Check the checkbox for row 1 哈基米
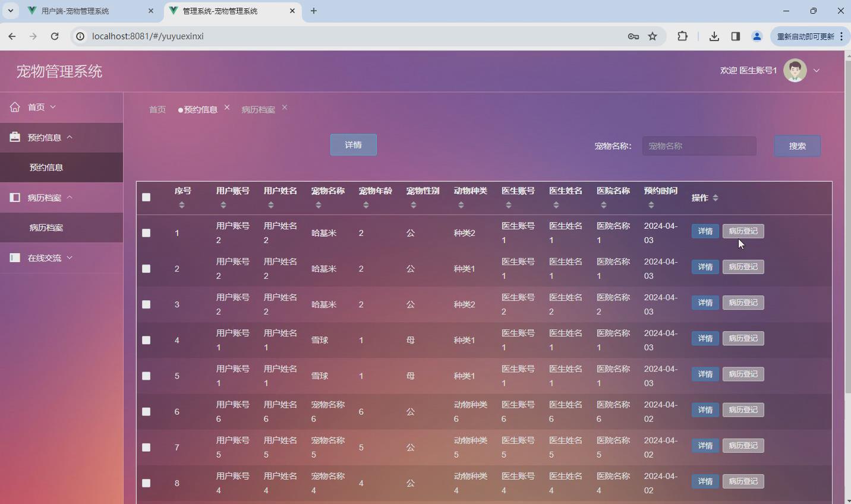This screenshot has height=504, width=851. pos(146,233)
